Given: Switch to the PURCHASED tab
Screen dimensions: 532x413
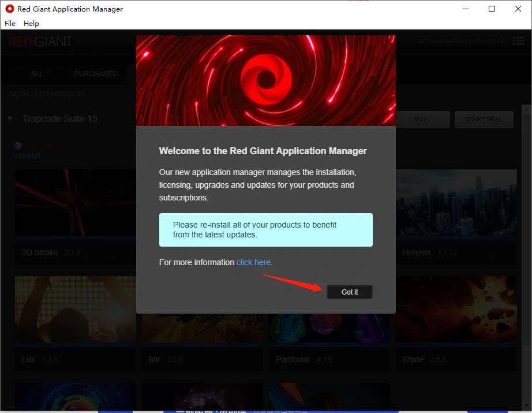Looking at the screenshot, I should tap(96, 74).
